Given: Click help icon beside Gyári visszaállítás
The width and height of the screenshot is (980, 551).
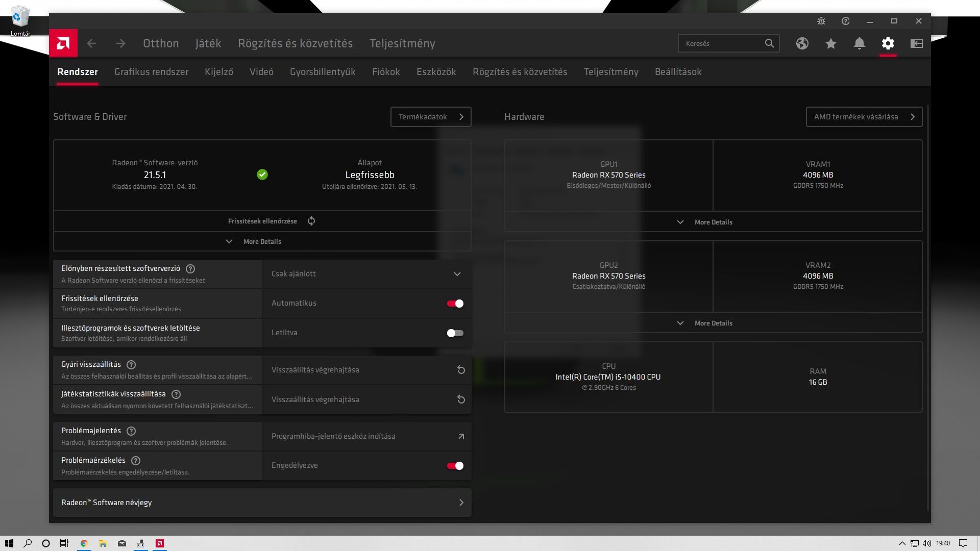Looking at the screenshot, I should [131, 365].
